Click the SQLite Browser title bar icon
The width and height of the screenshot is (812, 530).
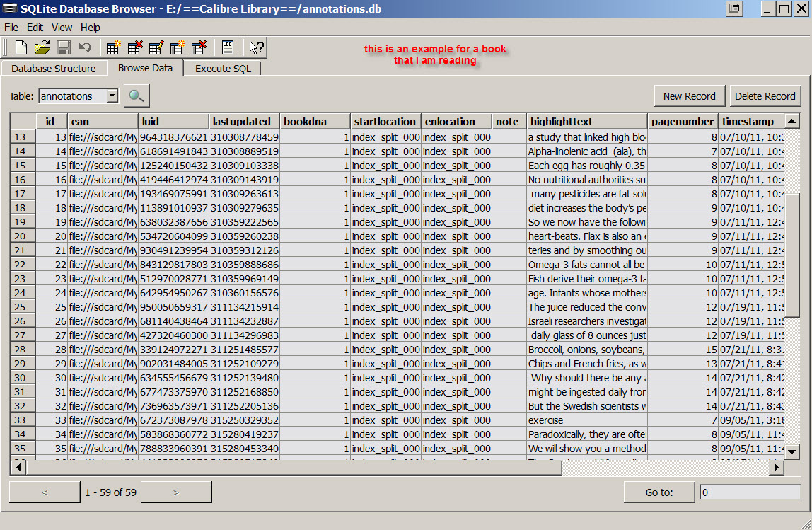tap(9, 8)
